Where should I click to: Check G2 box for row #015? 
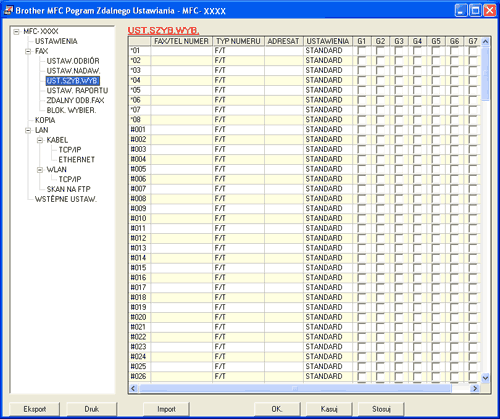380,268
